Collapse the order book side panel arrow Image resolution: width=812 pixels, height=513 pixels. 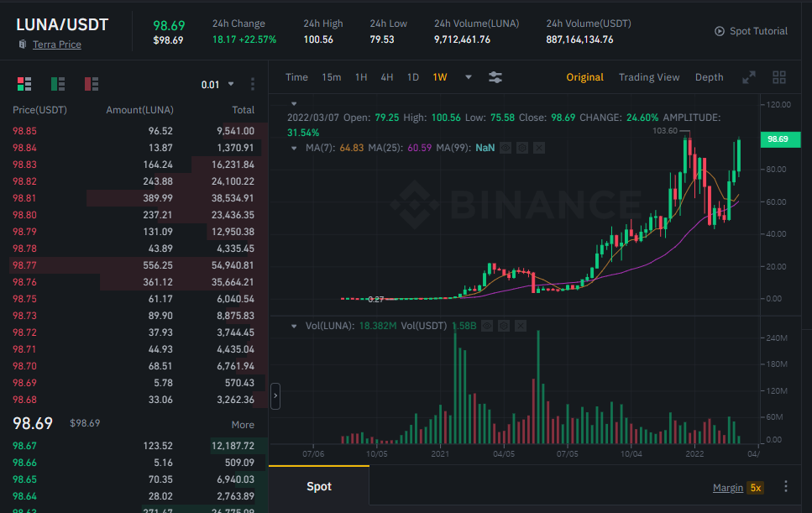click(275, 396)
